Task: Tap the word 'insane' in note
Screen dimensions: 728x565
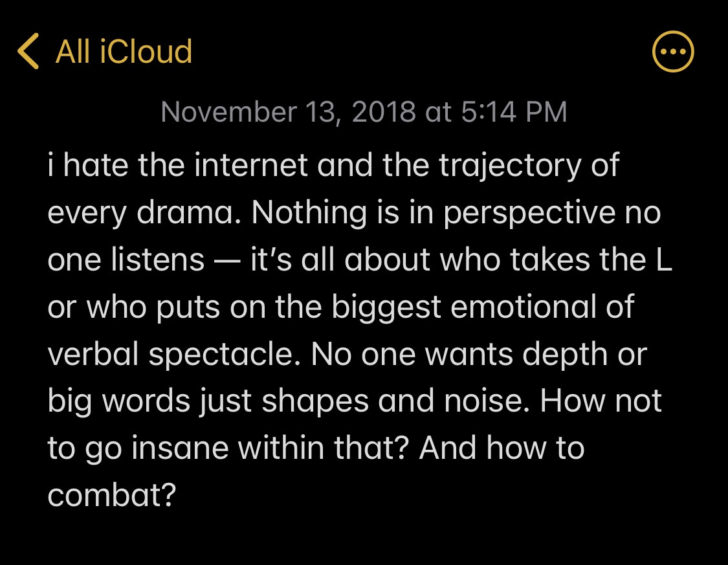Action: click(180, 449)
